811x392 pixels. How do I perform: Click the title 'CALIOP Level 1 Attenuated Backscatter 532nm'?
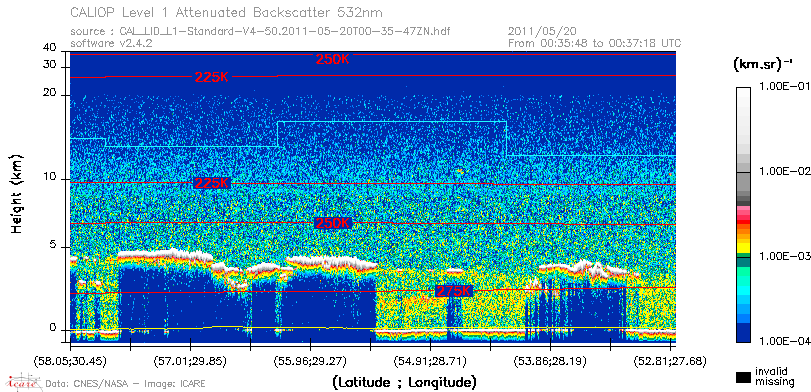(x=227, y=12)
